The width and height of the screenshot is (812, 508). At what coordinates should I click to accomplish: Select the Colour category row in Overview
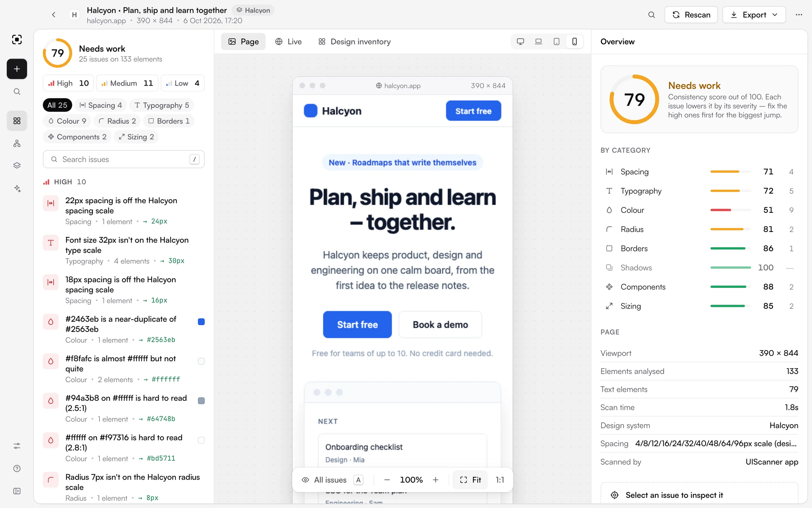click(699, 210)
